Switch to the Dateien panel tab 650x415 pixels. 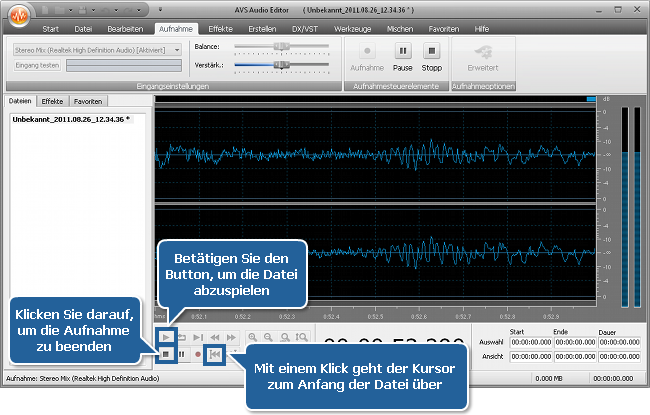[20, 101]
